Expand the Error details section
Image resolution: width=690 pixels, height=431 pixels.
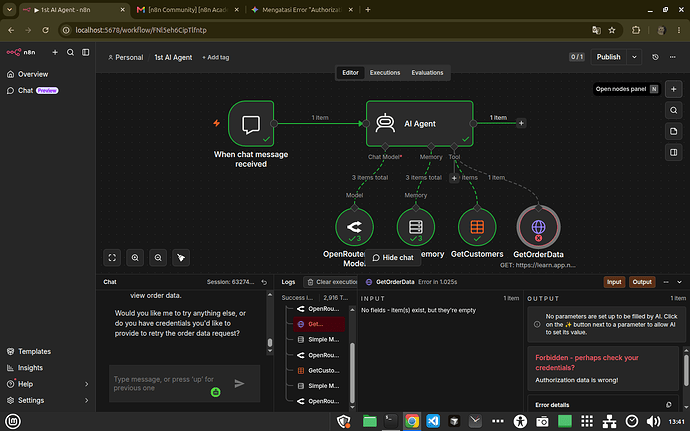pyautogui.click(x=552, y=405)
